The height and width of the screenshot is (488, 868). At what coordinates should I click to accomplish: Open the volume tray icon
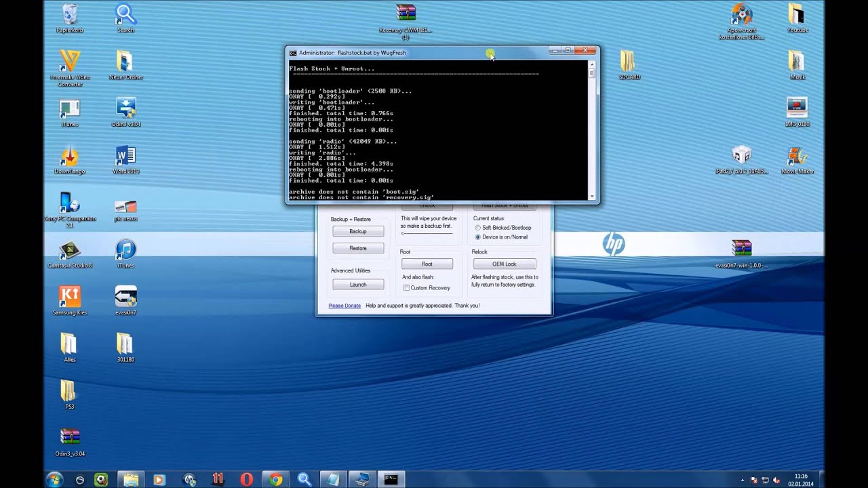click(x=775, y=480)
